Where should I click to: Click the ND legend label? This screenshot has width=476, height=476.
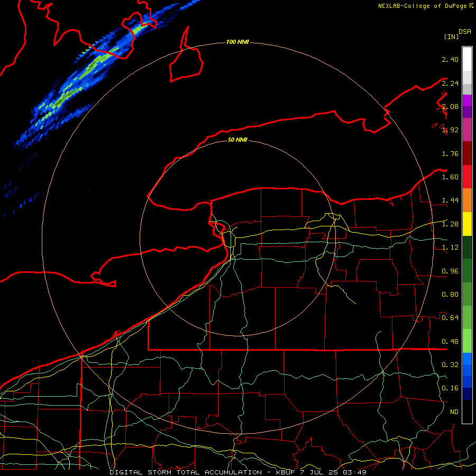tap(454, 412)
